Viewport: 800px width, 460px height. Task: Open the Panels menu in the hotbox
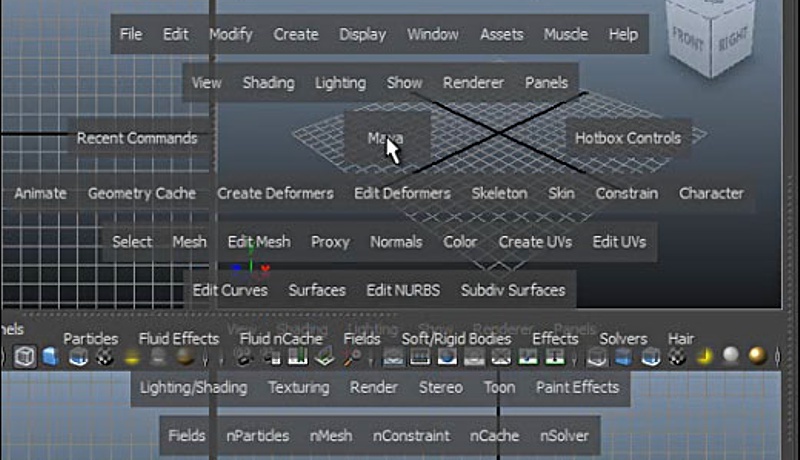[x=546, y=83]
